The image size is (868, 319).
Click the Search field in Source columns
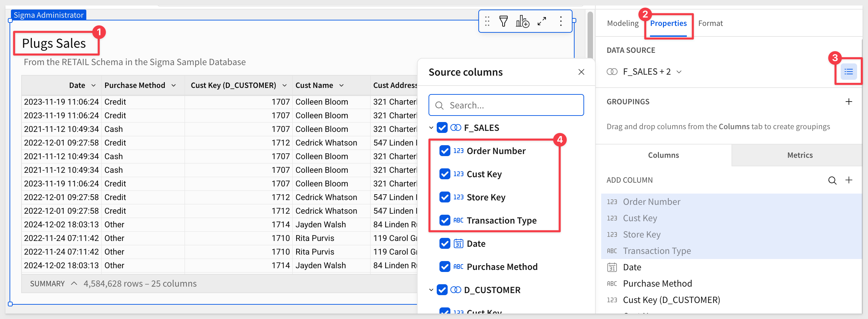(506, 105)
